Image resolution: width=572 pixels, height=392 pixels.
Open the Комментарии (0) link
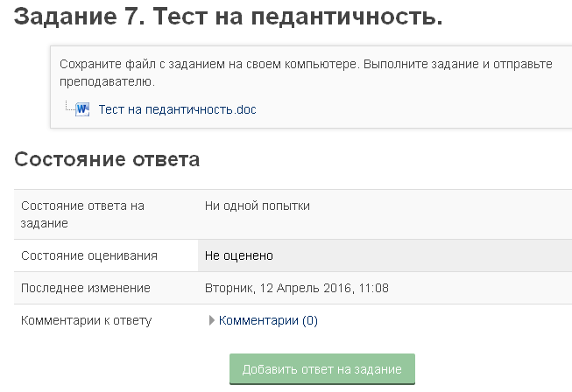point(268,320)
